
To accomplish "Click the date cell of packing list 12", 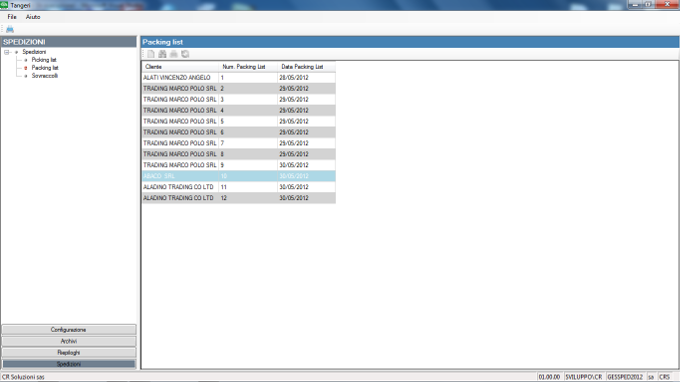I will (x=306, y=198).
